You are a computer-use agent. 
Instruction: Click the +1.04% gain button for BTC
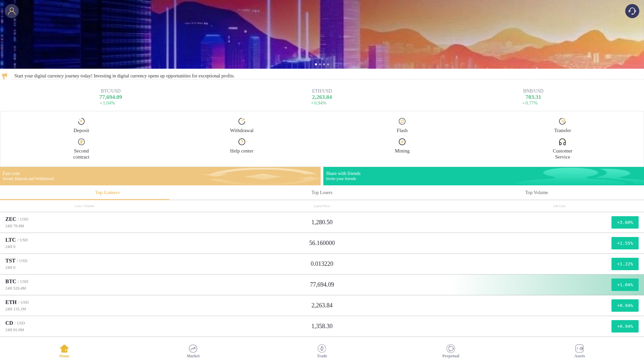pos(625,285)
